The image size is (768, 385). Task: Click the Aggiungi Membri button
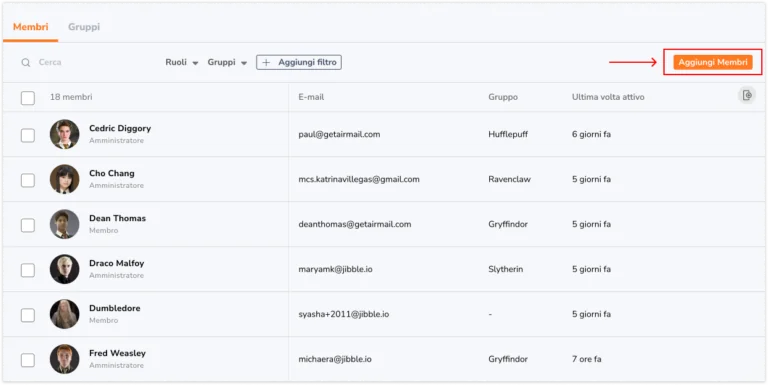coord(713,62)
